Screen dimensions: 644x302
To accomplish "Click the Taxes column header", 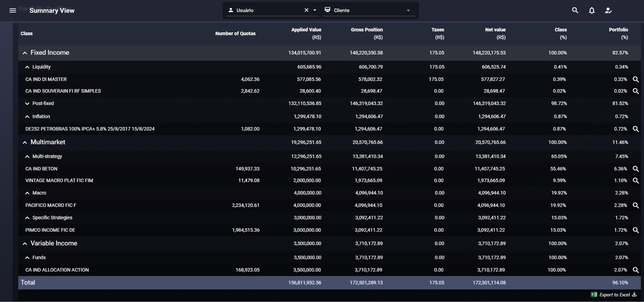I will pyautogui.click(x=437, y=34).
